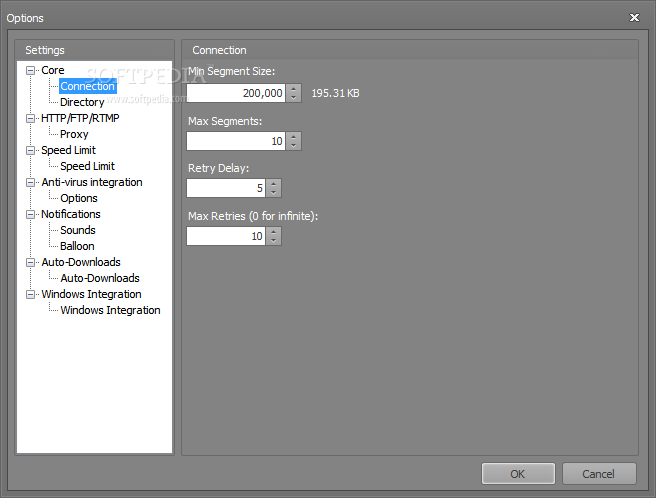Select the Anti-virus integration category label

(92, 182)
